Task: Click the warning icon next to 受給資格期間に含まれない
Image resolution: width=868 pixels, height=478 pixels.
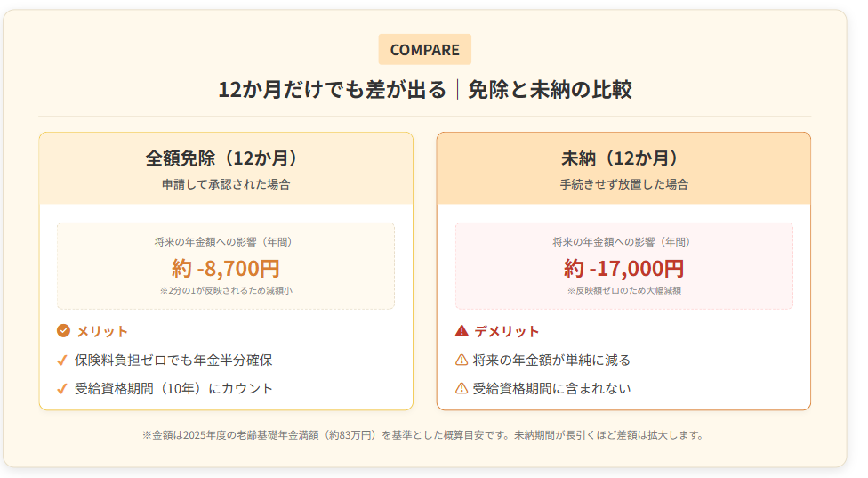Action: point(462,389)
